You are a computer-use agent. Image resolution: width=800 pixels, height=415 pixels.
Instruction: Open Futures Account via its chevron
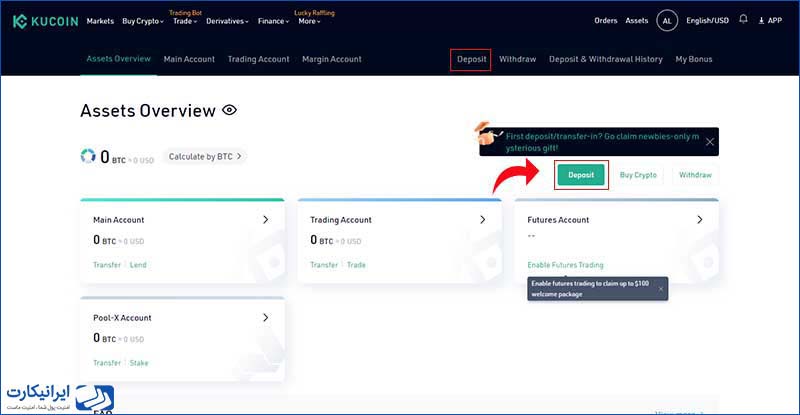click(699, 219)
